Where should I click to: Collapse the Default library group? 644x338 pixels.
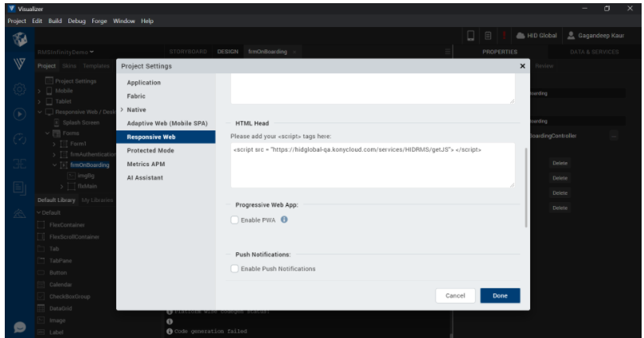point(38,212)
